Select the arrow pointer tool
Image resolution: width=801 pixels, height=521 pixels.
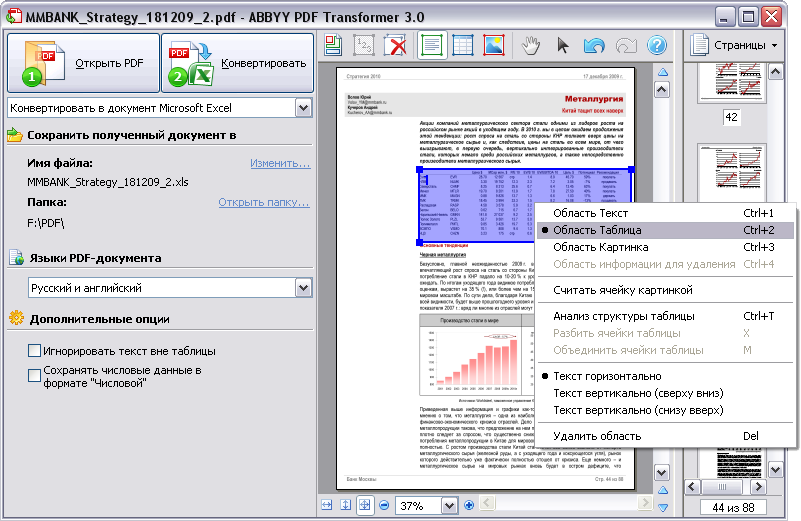pyautogui.click(x=562, y=45)
